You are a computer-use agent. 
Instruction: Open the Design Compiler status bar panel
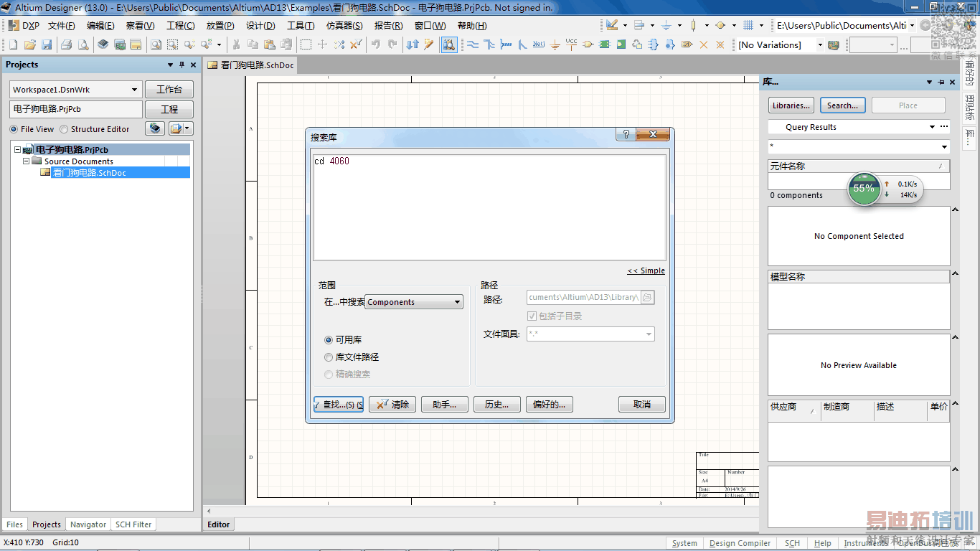[740, 543]
